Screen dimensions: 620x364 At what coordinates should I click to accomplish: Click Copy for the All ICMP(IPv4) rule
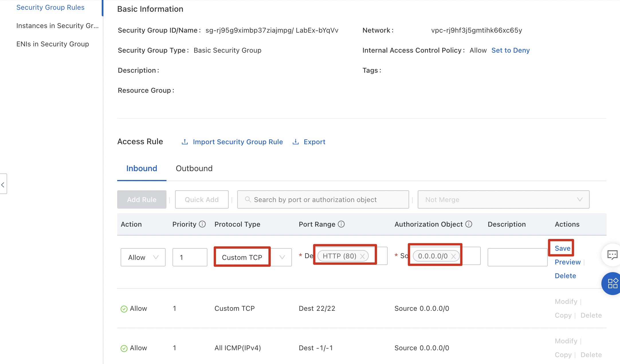click(x=563, y=355)
